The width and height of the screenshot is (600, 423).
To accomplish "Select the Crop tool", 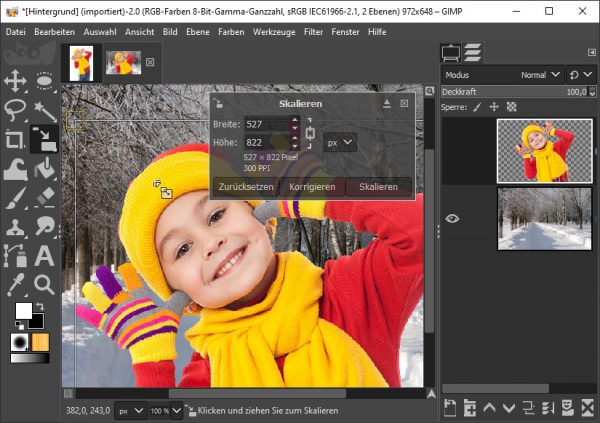I will (x=15, y=140).
